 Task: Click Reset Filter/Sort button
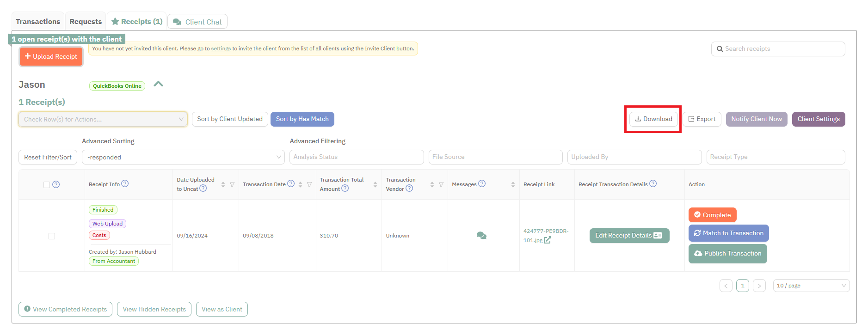[x=48, y=157]
